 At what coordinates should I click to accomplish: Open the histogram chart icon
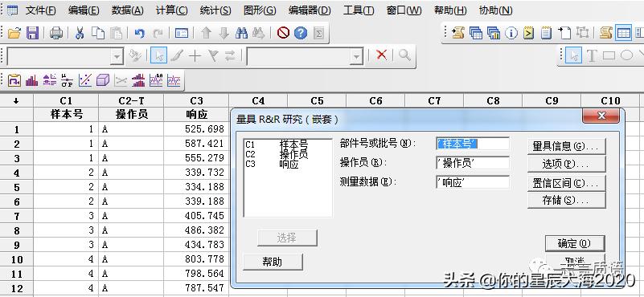(31, 80)
